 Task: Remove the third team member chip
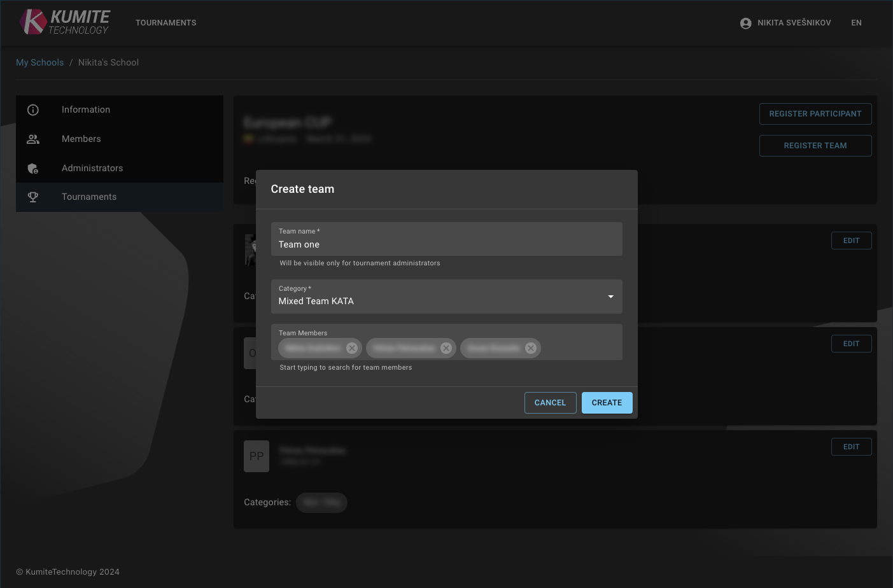click(x=530, y=348)
